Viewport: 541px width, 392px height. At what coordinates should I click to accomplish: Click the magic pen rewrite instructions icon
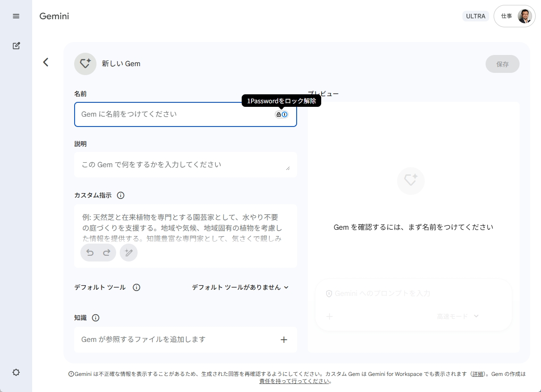pos(129,253)
